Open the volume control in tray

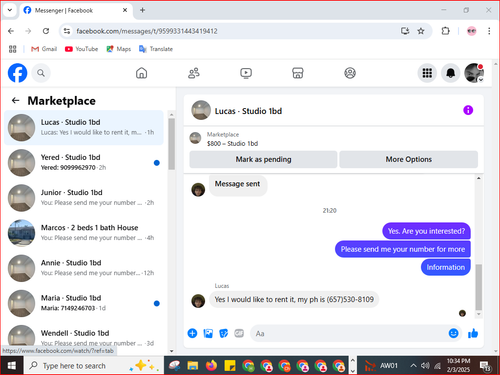[x=425, y=366]
